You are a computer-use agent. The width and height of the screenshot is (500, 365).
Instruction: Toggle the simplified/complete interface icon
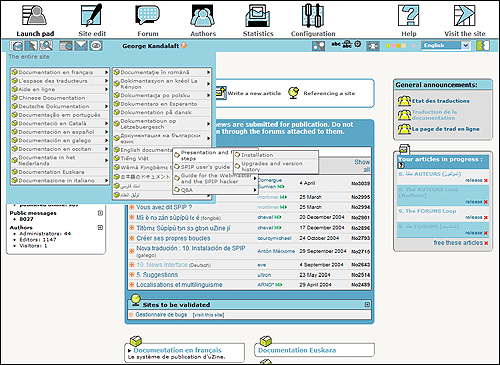pos(318,46)
